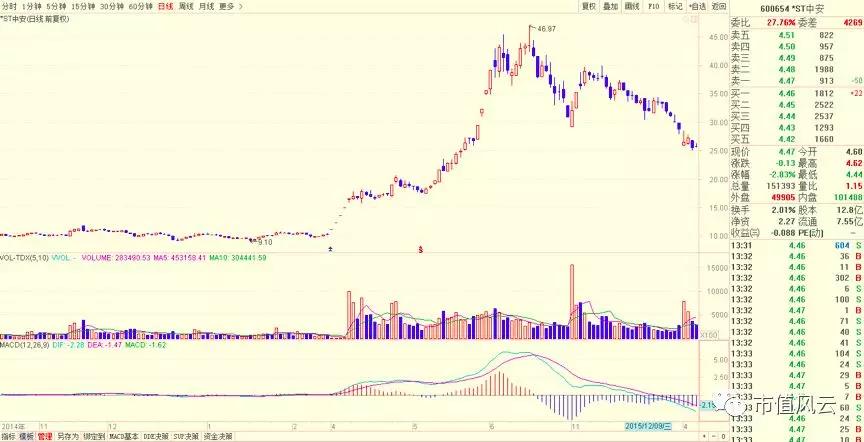The image size is (864, 442).
Task: Click the 另存为 save-as tab
Action: point(68,436)
